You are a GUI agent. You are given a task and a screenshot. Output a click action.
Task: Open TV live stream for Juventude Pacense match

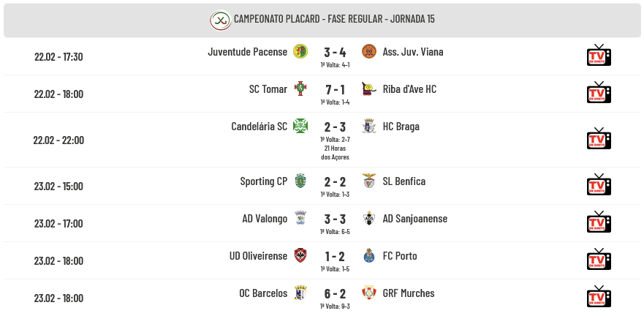tap(599, 55)
